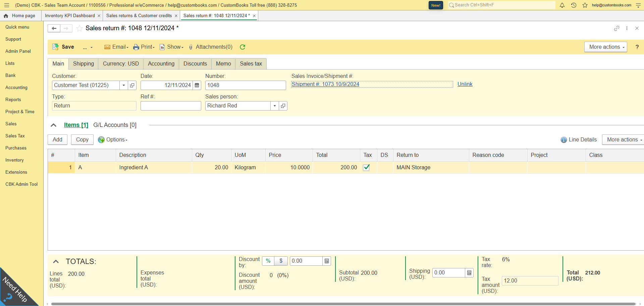Open the Sales person dropdown

pos(275,106)
